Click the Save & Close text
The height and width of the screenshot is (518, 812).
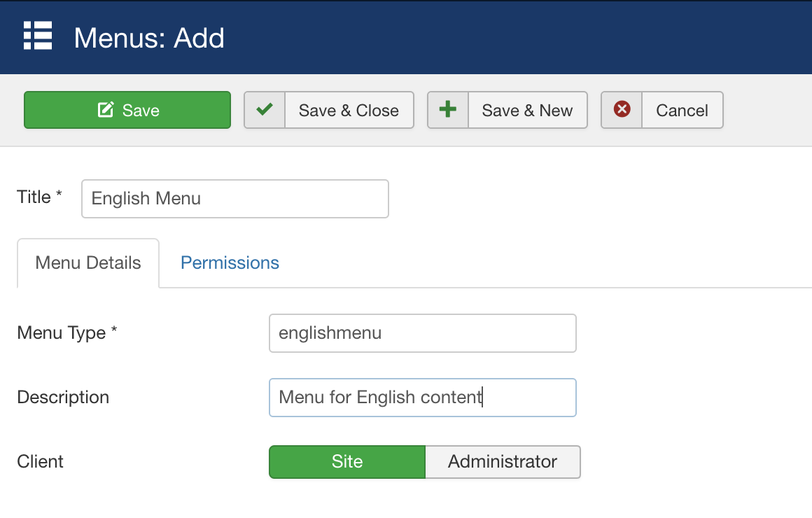349,110
